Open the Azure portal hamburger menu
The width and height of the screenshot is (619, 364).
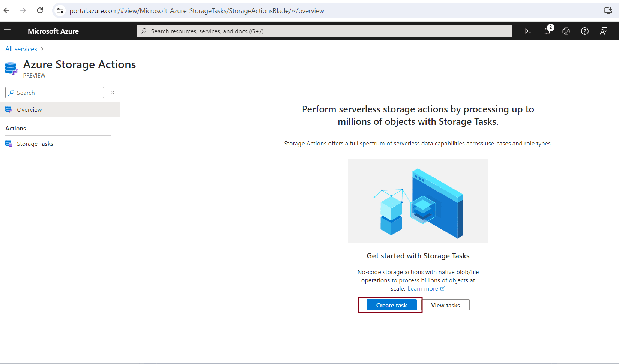tap(7, 31)
